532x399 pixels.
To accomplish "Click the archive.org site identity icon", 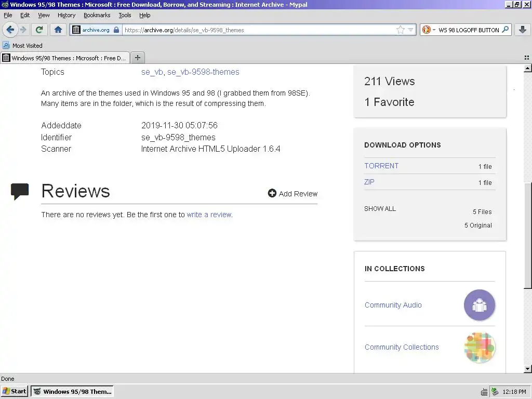I will 76,30.
